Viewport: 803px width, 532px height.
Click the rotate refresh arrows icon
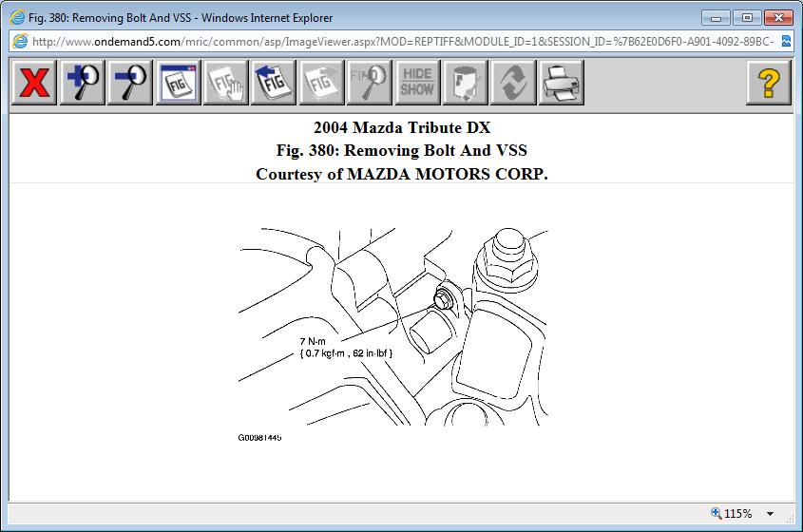[x=513, y=83]
